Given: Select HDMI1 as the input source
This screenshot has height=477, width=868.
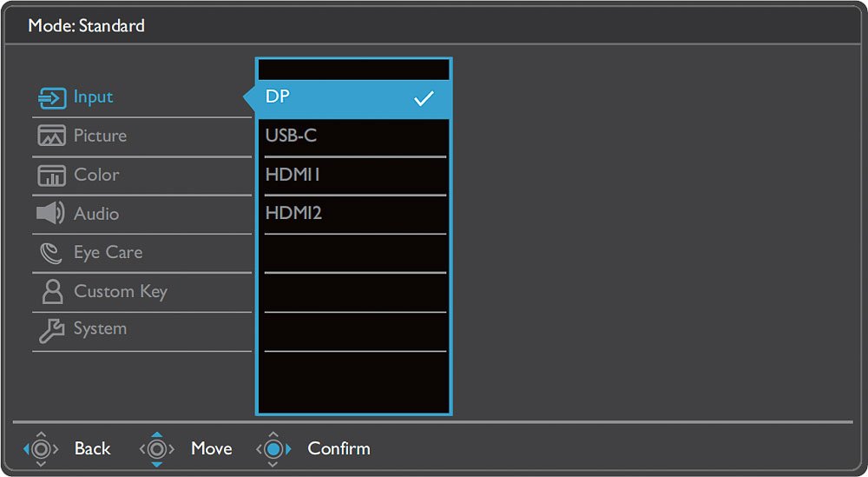Looking at the screenshot, I should [x=354, y=175].
